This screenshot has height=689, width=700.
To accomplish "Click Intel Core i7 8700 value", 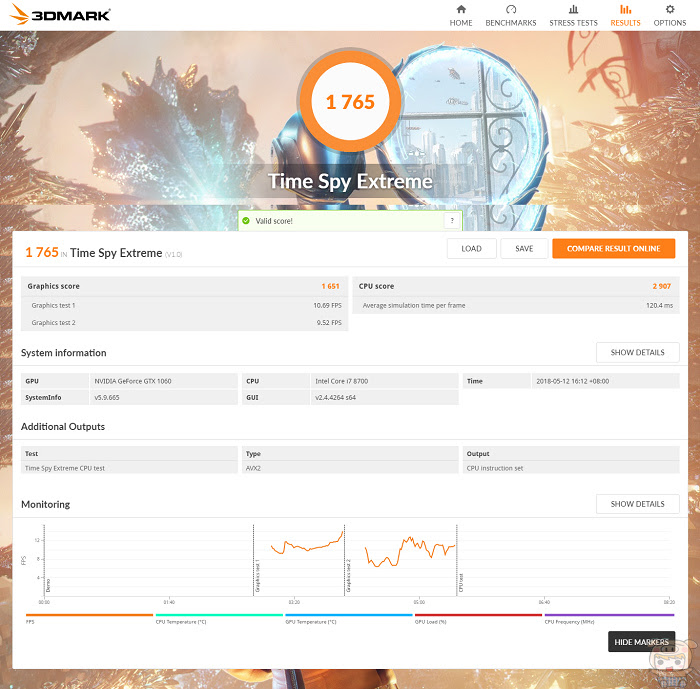I will [342, 381].
